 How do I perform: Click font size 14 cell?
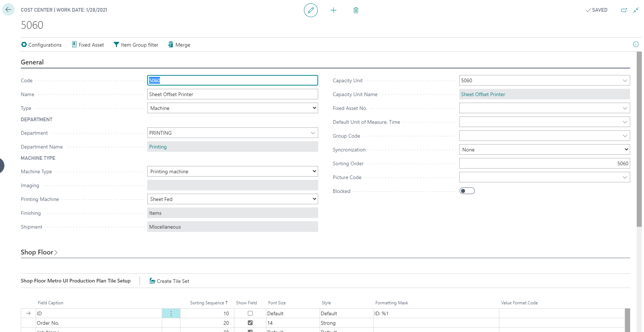click(x=293, y=323)
